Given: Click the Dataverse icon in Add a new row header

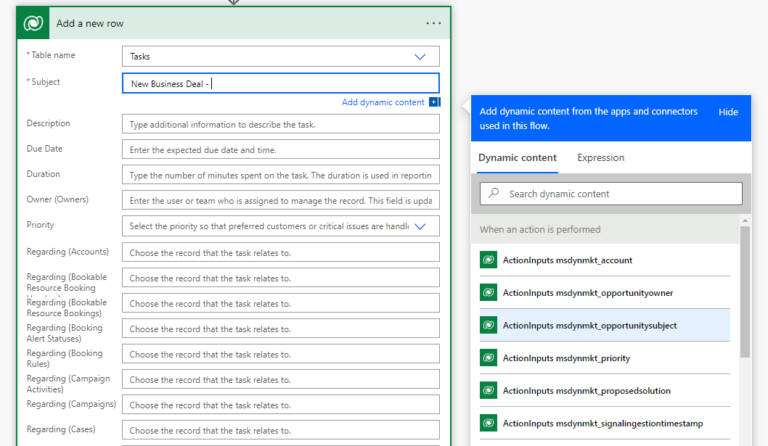Looking at the screenshot, I should tap(35, 23).
